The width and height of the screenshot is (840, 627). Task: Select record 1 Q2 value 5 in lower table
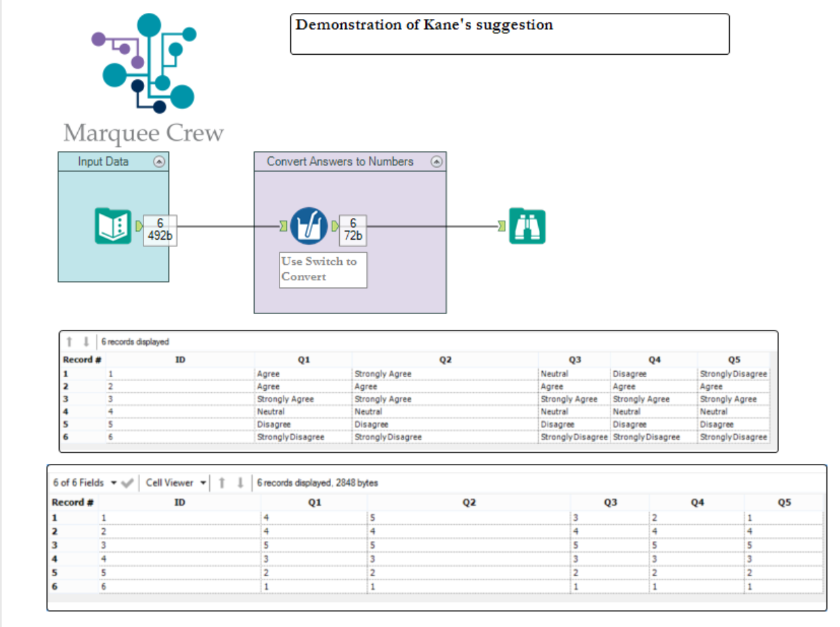(x=470, y=518)
